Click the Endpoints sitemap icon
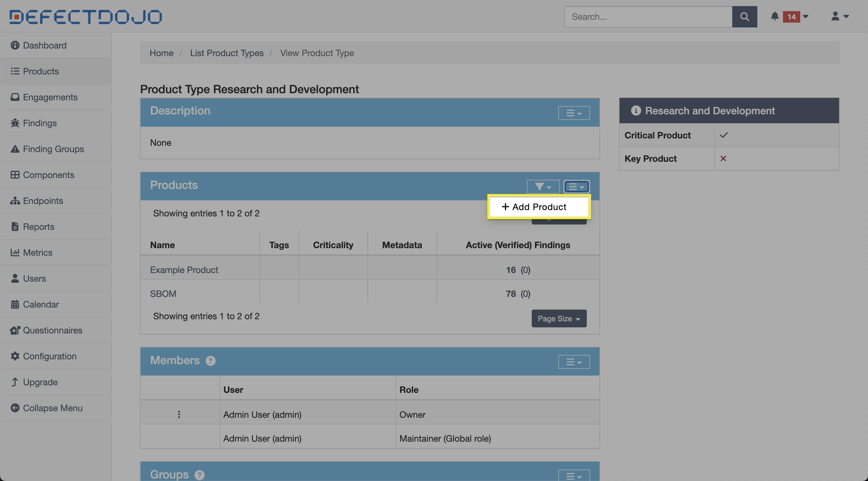This screenshot has height=481, width=868. point(15,201)
